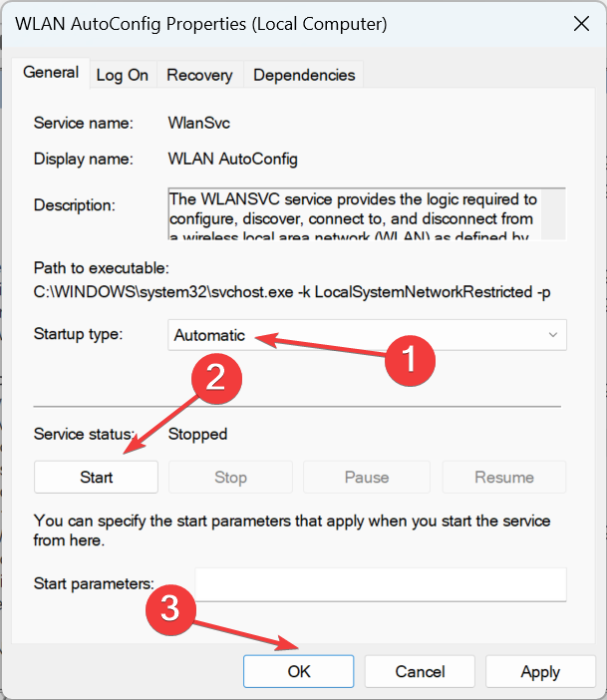Viewport: 607px width, 700px height.
Task: Click the WLAN AutoConfig display name value
Action: [233, 159]
